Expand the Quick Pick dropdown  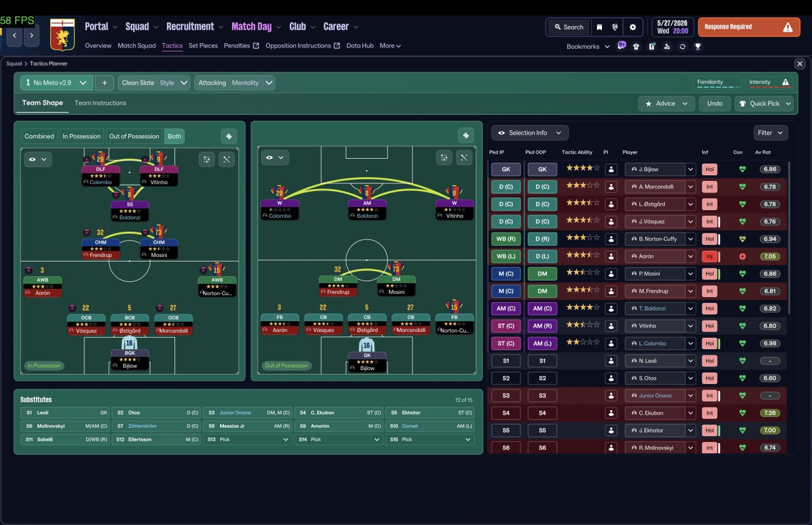point(764,103)
